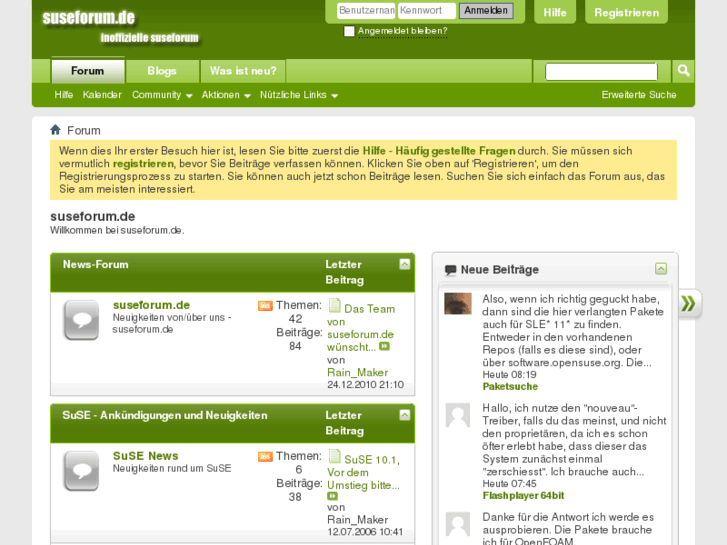Open the RSS feed icon for SuSE News
Screen dimensions: 727x545
[265, 456]
